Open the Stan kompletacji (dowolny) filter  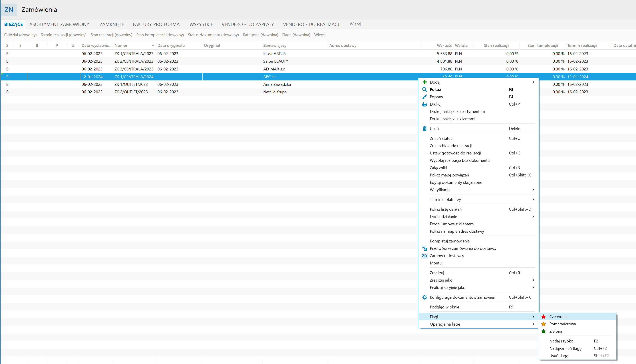click(160, 35)
